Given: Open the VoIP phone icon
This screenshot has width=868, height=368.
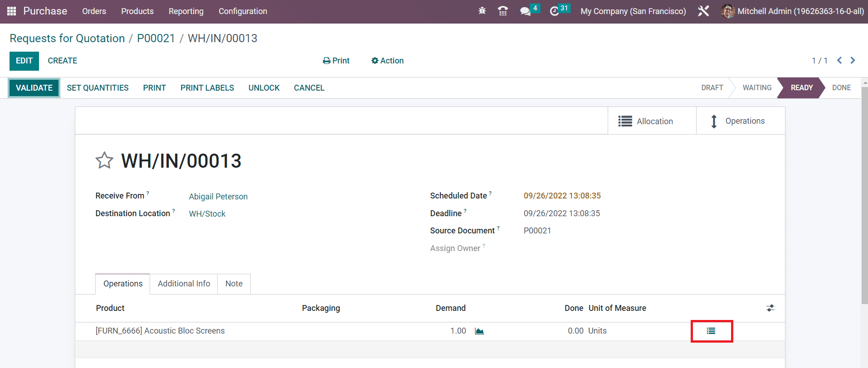Looking at the screenshot, I should pos(502,11).
